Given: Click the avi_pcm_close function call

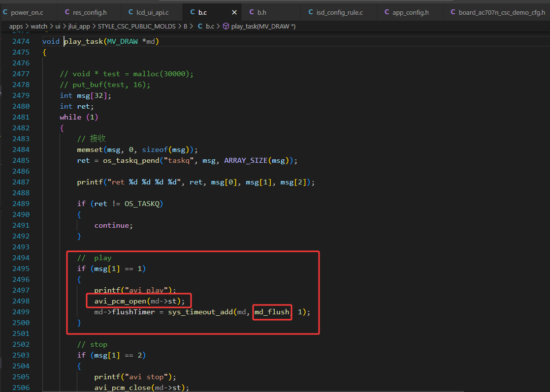Looking at the screenshot, I should 123,388.
